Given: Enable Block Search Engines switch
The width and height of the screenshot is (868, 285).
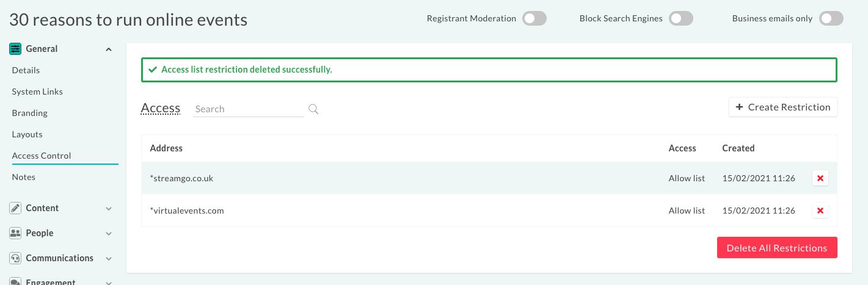Looking at the screenshot, I should (681, 18).
